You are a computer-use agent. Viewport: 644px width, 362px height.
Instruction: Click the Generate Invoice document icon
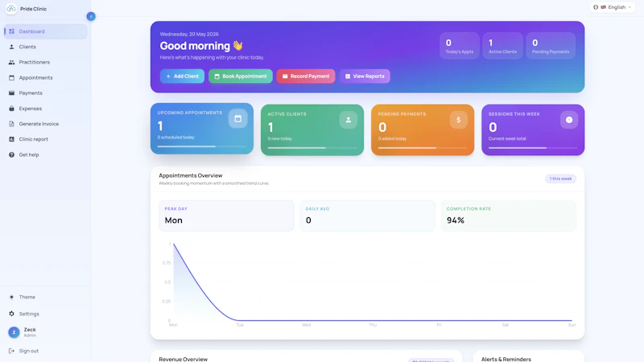11,124
